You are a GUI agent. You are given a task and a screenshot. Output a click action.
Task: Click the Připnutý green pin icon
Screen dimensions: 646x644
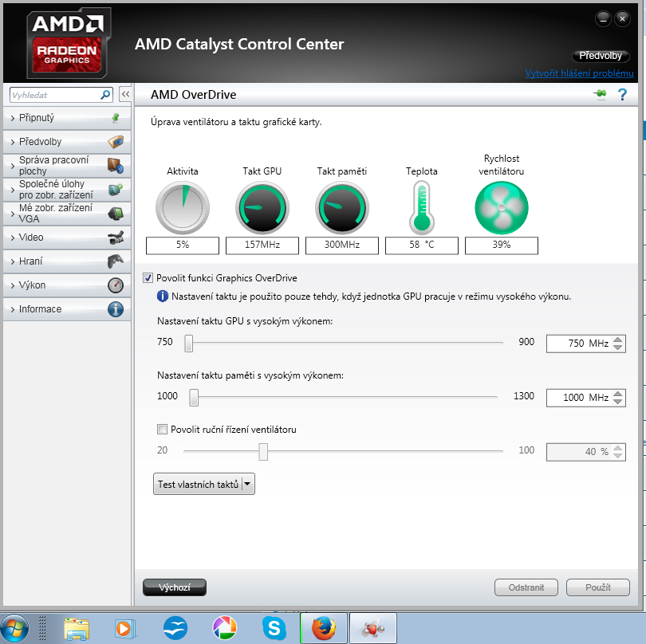[x=116, y=118]
